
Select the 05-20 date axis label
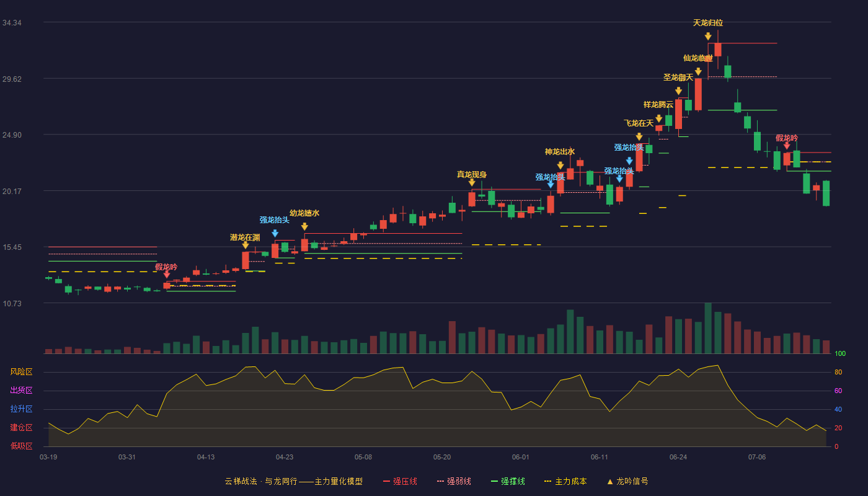pyautogui.click(x=442, y=457)
